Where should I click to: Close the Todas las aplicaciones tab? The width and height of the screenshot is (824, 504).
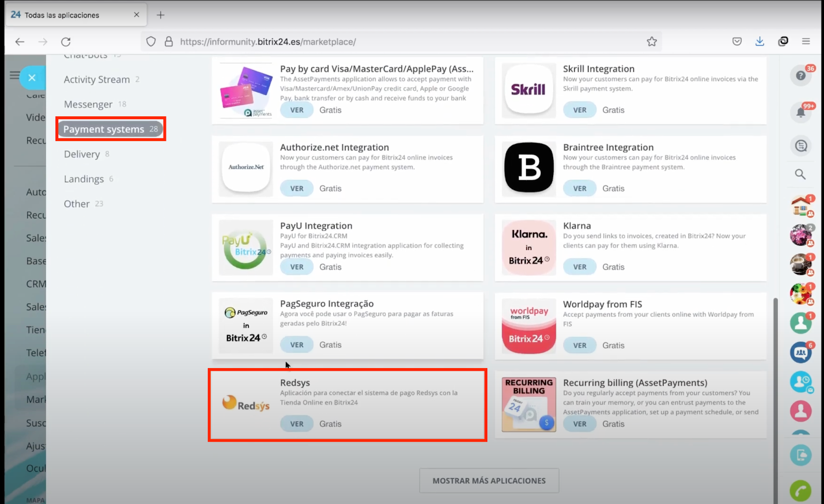[x=136, y=15]
